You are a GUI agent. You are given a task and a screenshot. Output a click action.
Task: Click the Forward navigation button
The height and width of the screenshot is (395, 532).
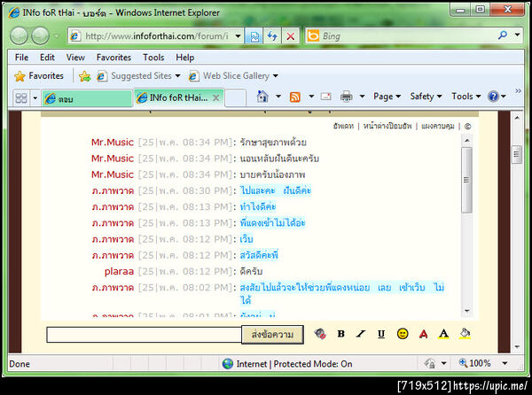(x=40, y=35)
